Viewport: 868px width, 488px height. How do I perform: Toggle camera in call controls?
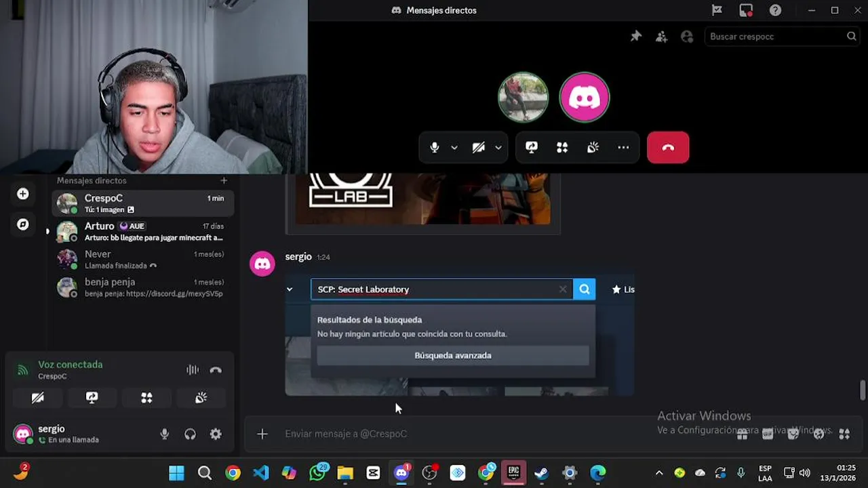click(479, 148)
